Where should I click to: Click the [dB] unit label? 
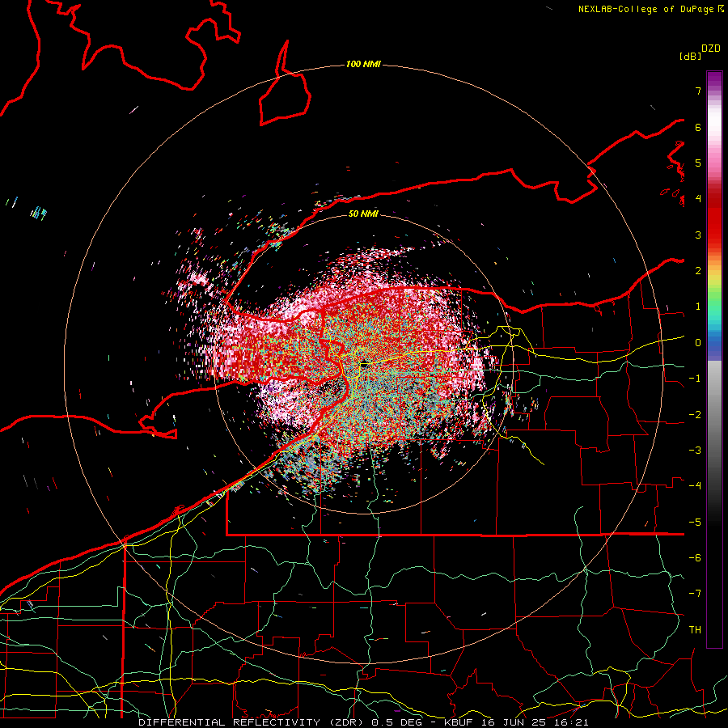coord(690,56)
